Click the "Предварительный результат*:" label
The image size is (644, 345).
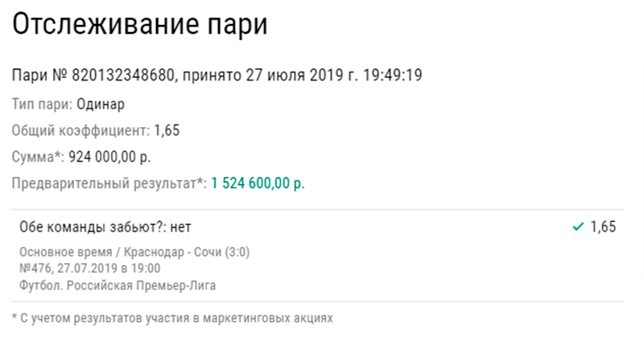coord(109,183)
